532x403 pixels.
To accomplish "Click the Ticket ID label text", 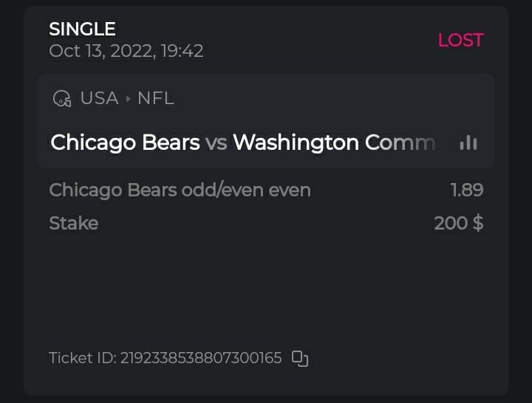I will point(81,358).
